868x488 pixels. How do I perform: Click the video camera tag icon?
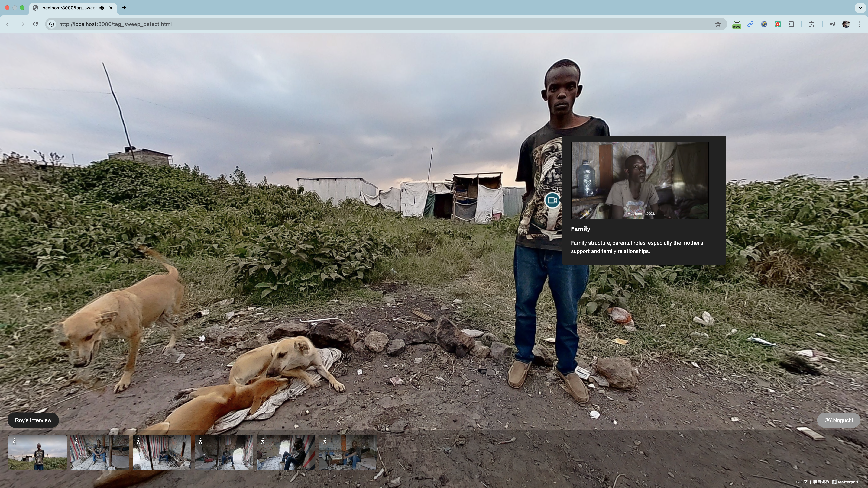tap(552, 200)
